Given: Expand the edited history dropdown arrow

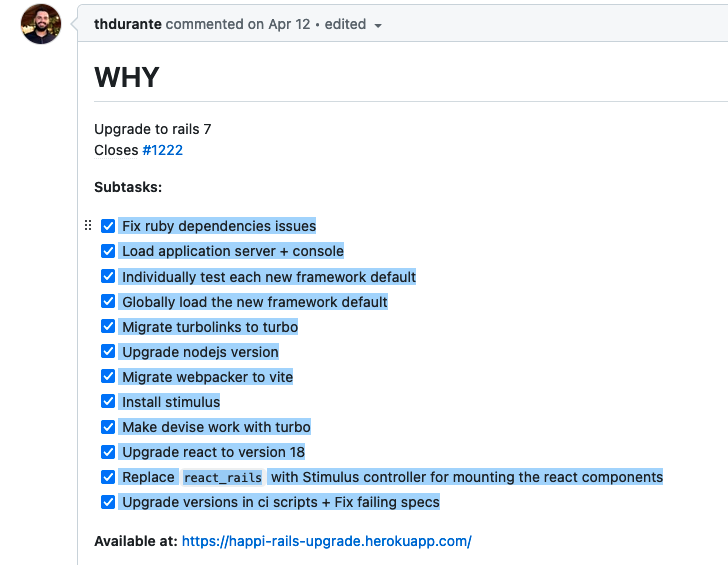Looking at the screenshot, I should click(x=378, y=25).
